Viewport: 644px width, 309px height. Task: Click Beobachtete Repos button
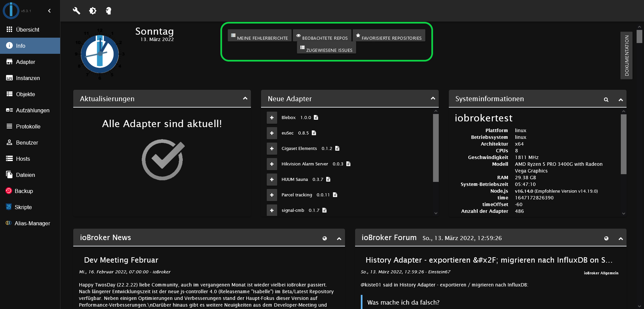(x=322, y=36)
